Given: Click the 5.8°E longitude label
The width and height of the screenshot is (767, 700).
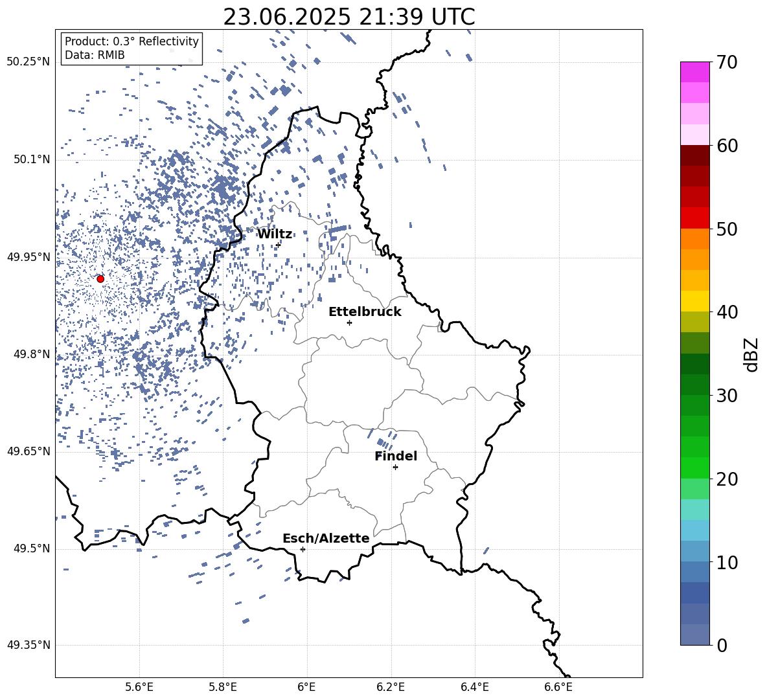Looking at the screenshot, I should click(x=223, y=688).
